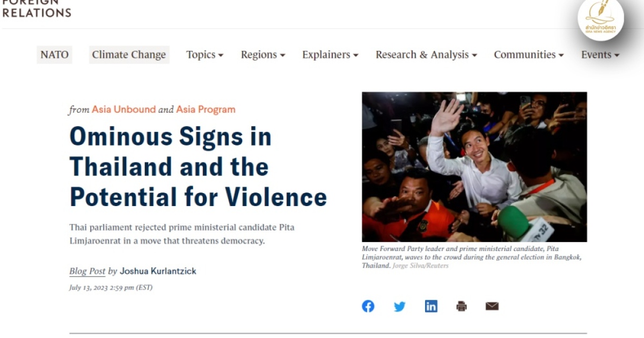Viewport: 644px width, 338px height.
Task: Click the Isra News Agency logo
Action: (x=601, y=19)
